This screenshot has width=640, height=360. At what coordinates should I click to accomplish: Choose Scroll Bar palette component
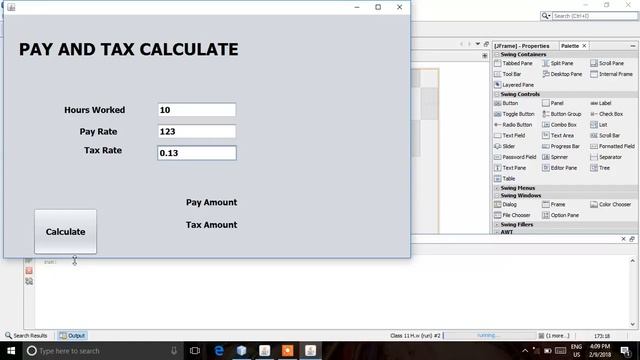[x=605, y=135]
